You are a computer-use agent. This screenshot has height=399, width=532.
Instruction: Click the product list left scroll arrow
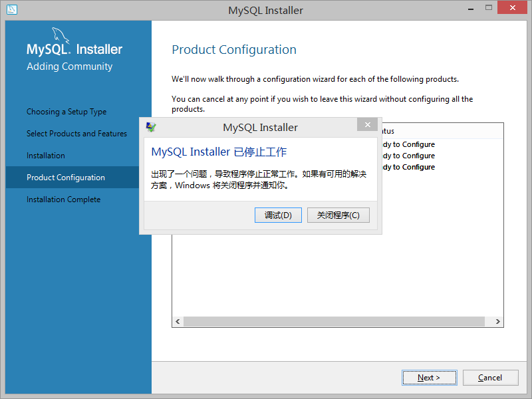pos(178,321)
